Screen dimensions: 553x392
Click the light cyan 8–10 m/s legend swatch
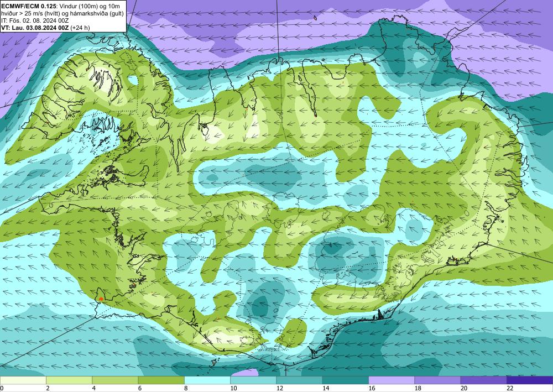pos(207,380)
